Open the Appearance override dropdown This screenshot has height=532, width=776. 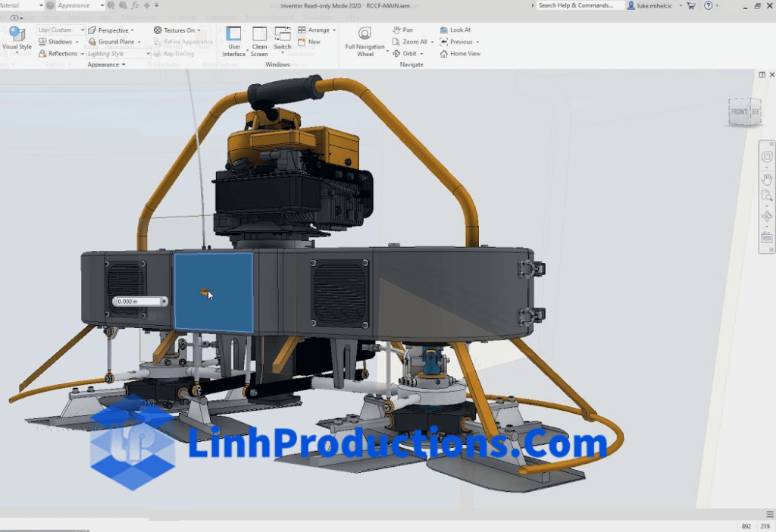102,5
